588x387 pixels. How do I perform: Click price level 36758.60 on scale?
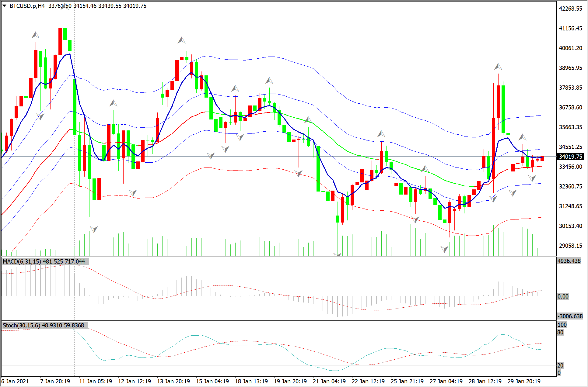click(571, 107)
